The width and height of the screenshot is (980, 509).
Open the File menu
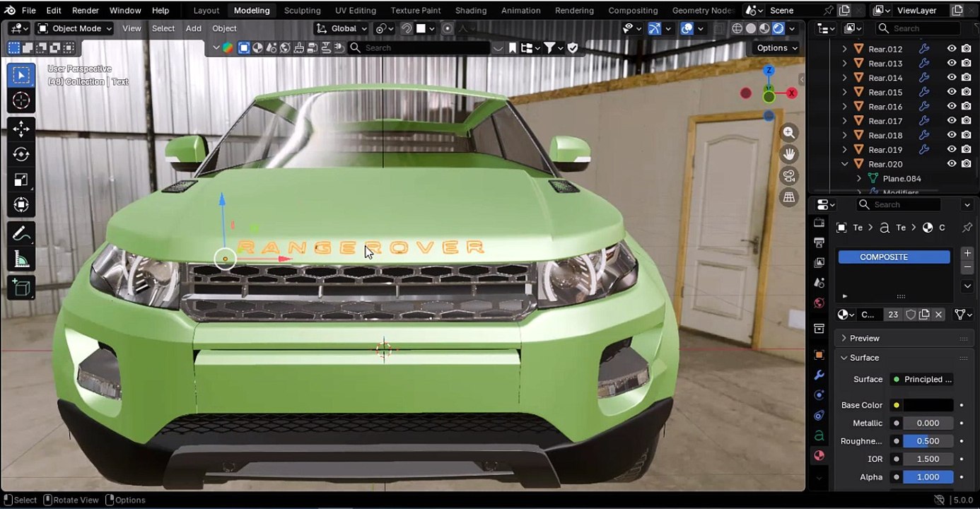point(28,11)
